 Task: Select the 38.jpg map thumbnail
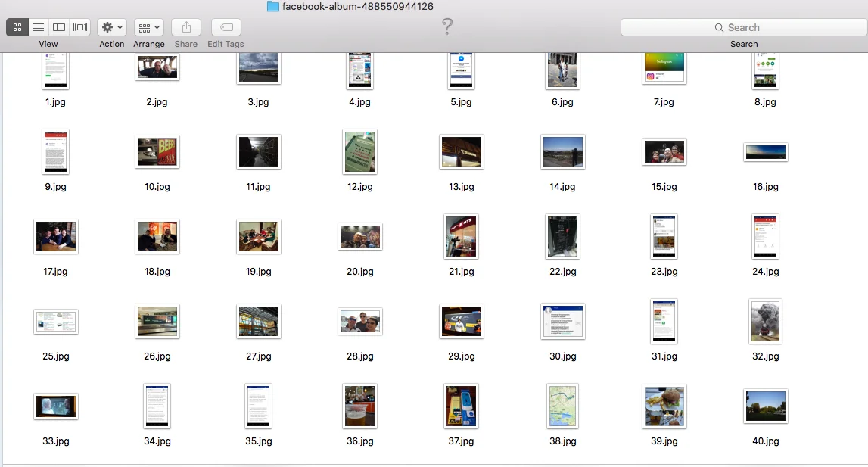[x=563, y=406]
